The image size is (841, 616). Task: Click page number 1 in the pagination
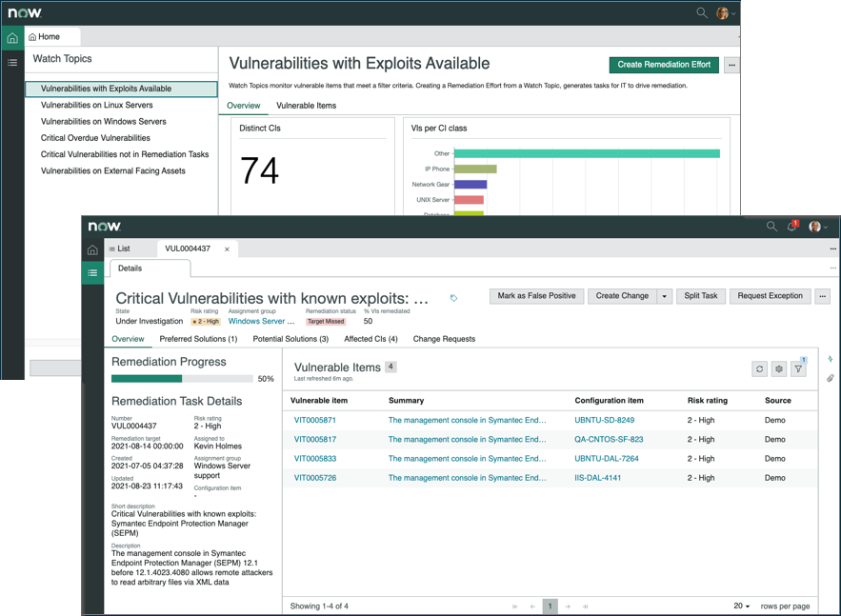550,606
